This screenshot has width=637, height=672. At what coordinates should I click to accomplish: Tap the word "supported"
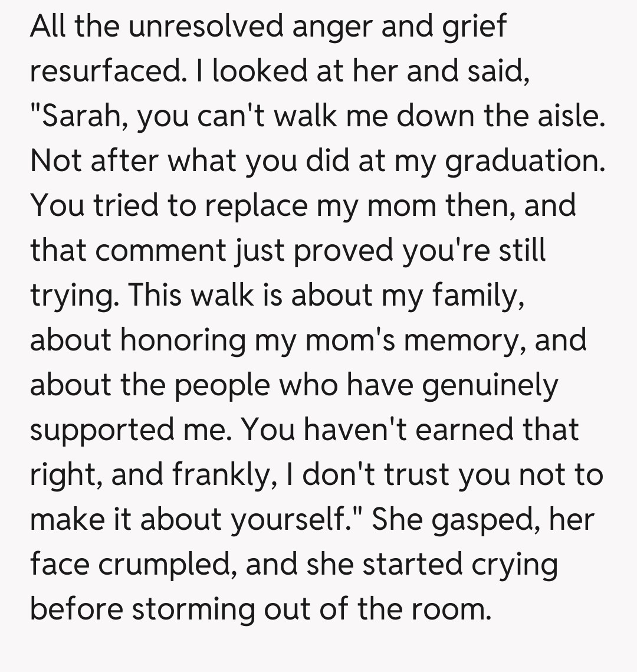[x=100, y=430]
